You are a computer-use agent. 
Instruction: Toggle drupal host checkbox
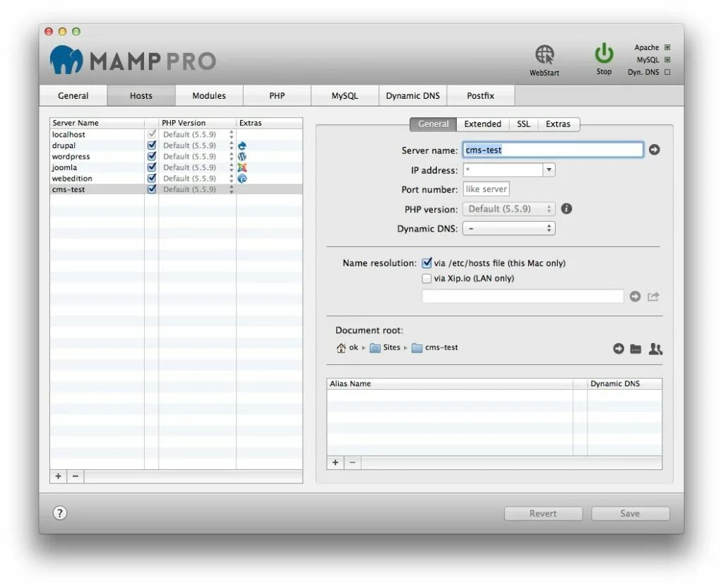(x=152, y=145)
